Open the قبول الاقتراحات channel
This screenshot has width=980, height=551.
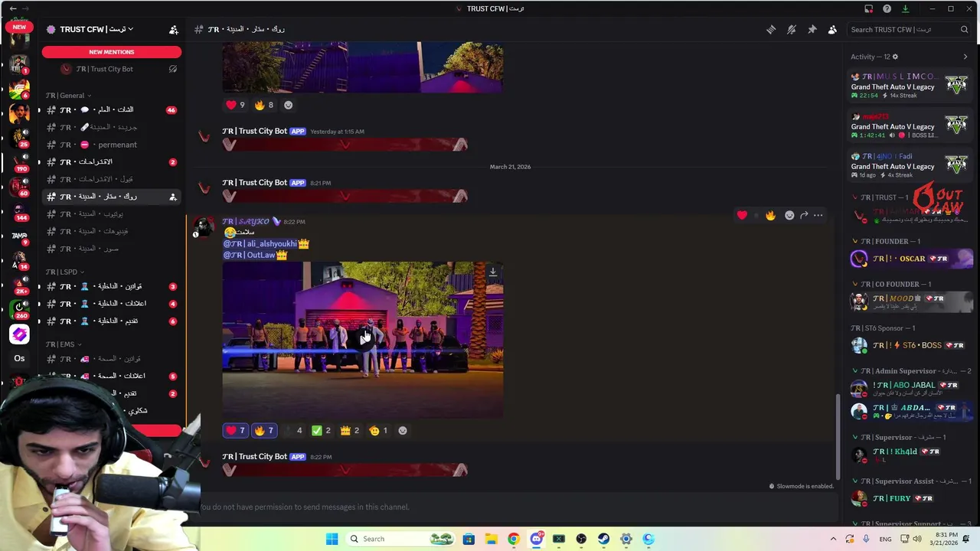(x=112, y=179)
